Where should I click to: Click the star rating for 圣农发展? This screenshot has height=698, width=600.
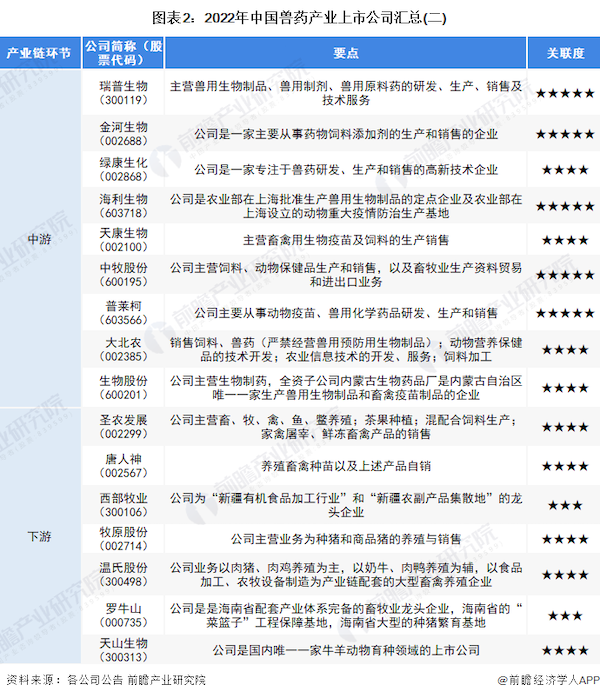coord(565,427)
